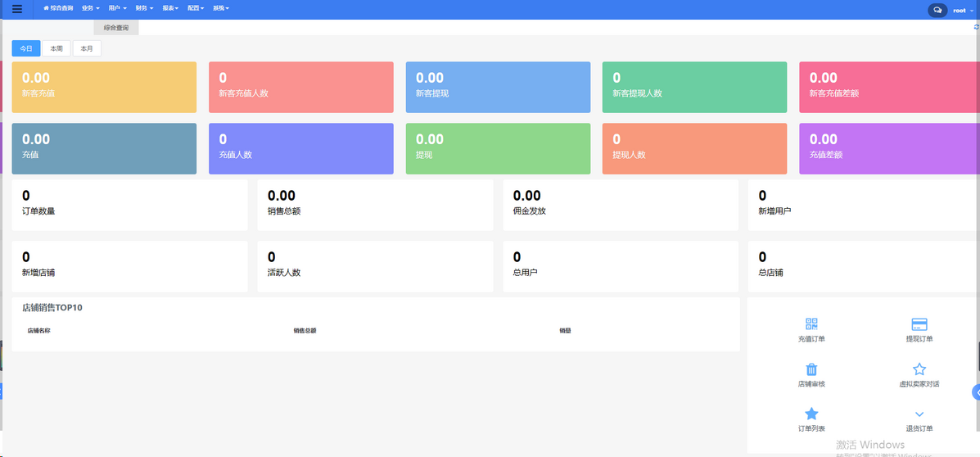Click the 销售总额 column header
The image size is (980, 457).
pos(305,331)
